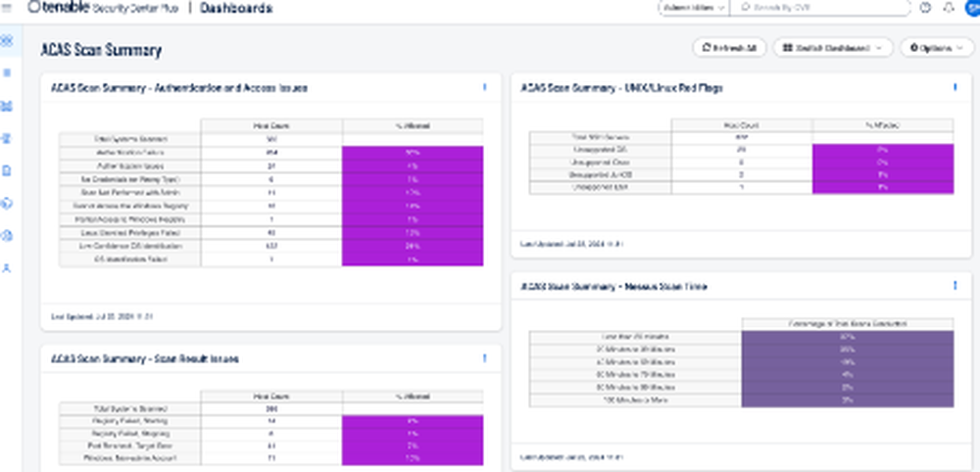Click Last Updated text in UNIX/Linux widget
The height and width of the screenshot is (472, 980).
572,244
